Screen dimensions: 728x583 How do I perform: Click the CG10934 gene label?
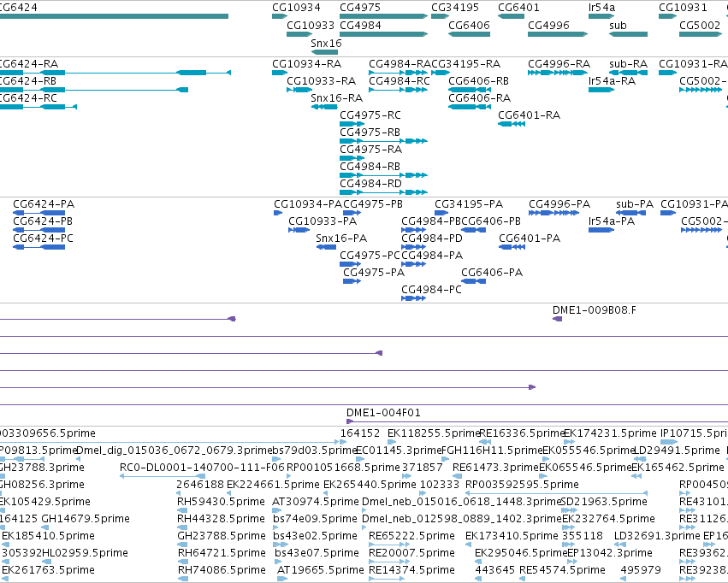pos(296,8)
